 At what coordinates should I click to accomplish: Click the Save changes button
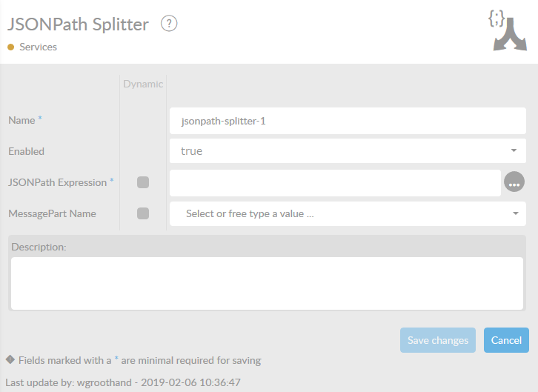(x=438, y=340)
